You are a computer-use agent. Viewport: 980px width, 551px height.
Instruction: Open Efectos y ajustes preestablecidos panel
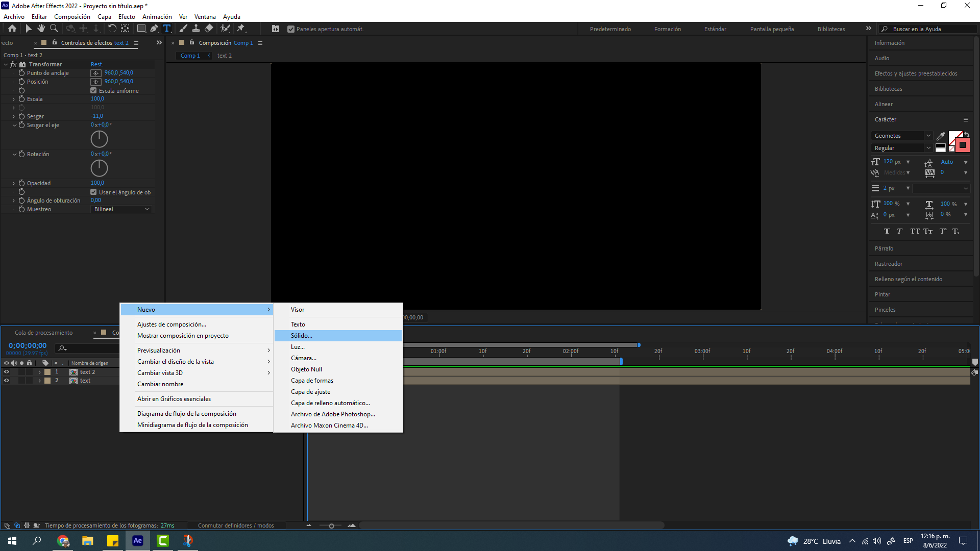pyautogui.click(x=916, y=73)
